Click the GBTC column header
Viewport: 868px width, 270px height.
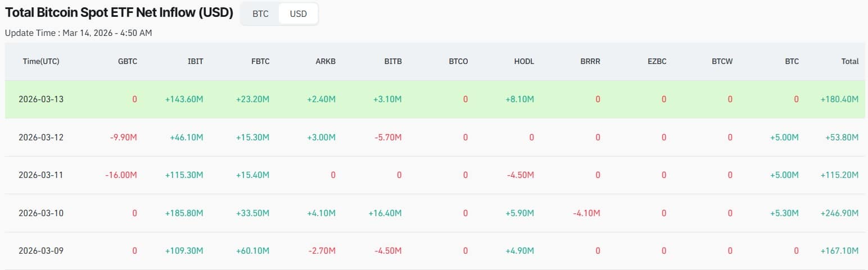(x=128, y=61)
